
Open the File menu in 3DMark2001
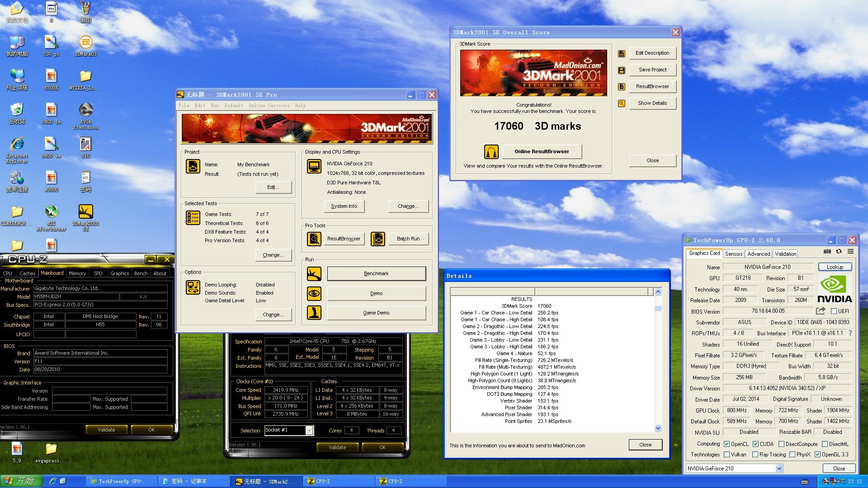click(184, 105)
